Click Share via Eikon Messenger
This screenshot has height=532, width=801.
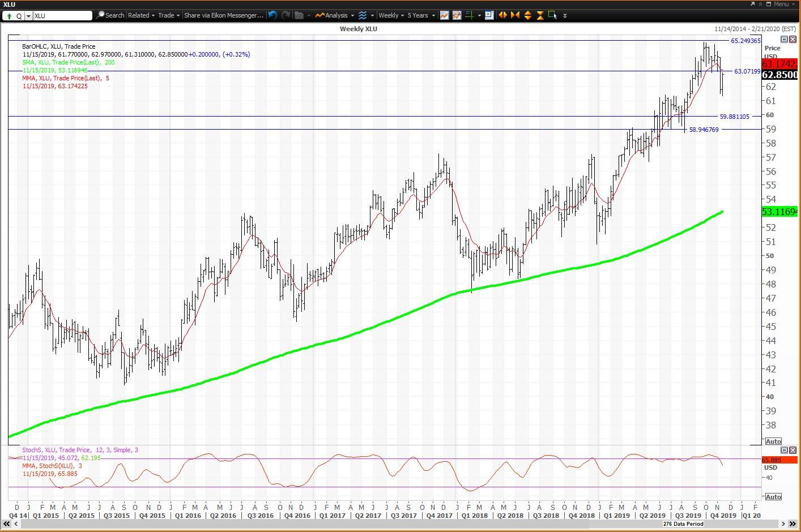coord(223,15)
